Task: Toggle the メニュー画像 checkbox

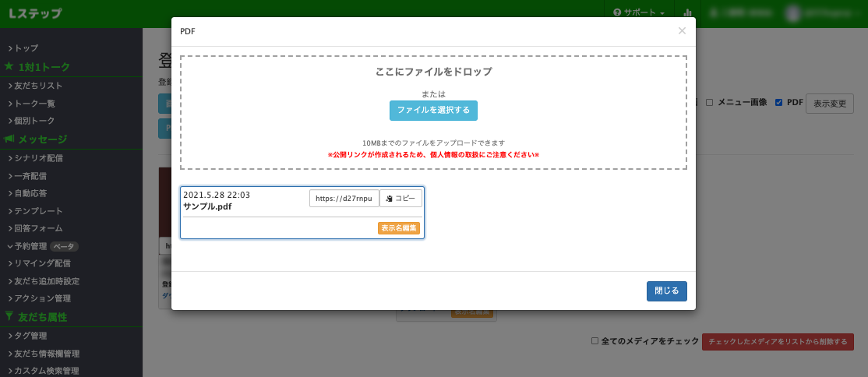Action: [709, 102]
